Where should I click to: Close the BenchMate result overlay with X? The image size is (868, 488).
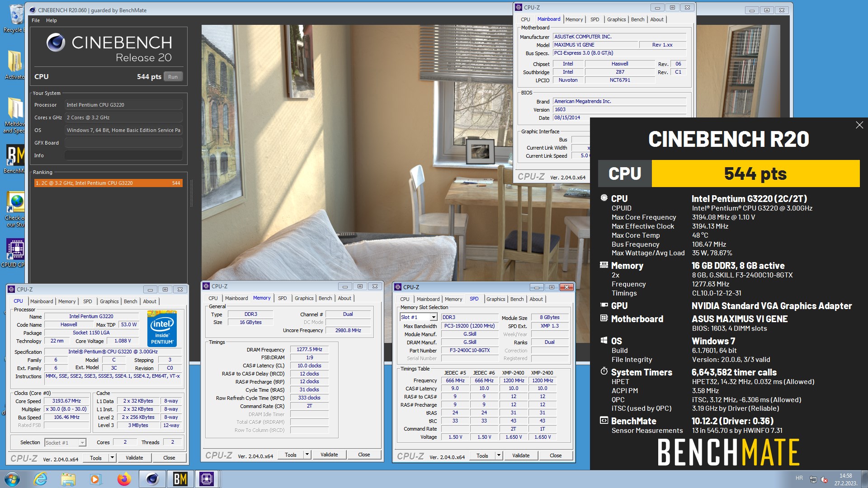click(859, 125)
